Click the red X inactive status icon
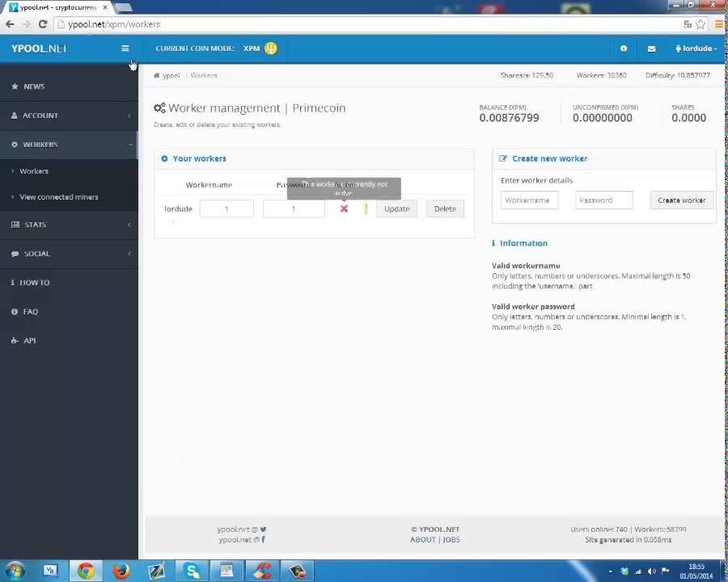The height and width of the screenshot is (582, 728). [x=344, y=209]
